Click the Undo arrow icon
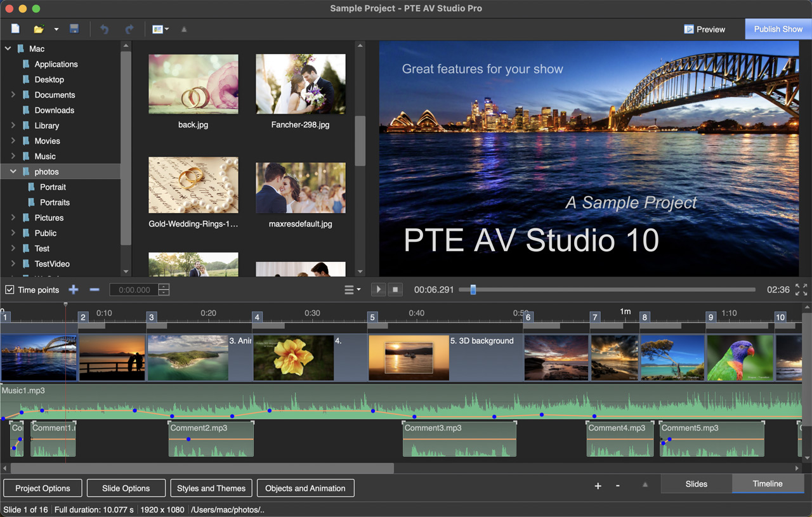The height and width of the screenshot is (517, 812). 105,29
